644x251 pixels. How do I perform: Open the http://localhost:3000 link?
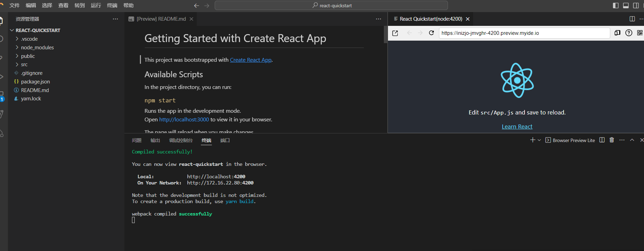point(184,120)
